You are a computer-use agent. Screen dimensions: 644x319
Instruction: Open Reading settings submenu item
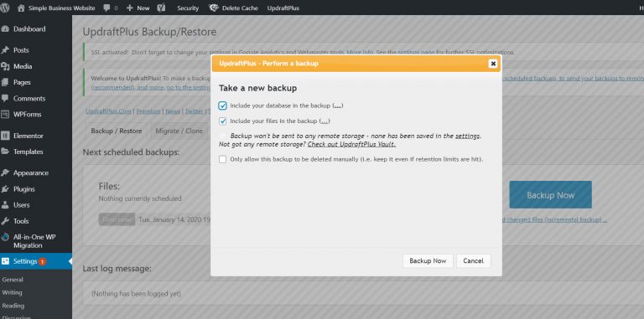point(13,306)
